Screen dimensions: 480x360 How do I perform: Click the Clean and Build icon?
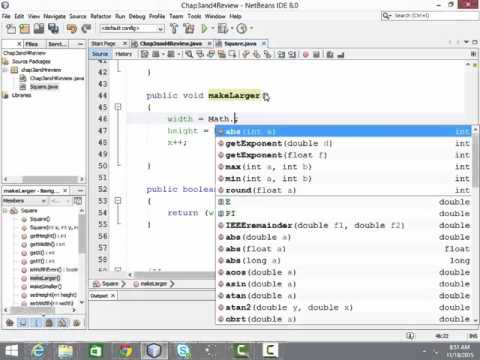point(189,29)
